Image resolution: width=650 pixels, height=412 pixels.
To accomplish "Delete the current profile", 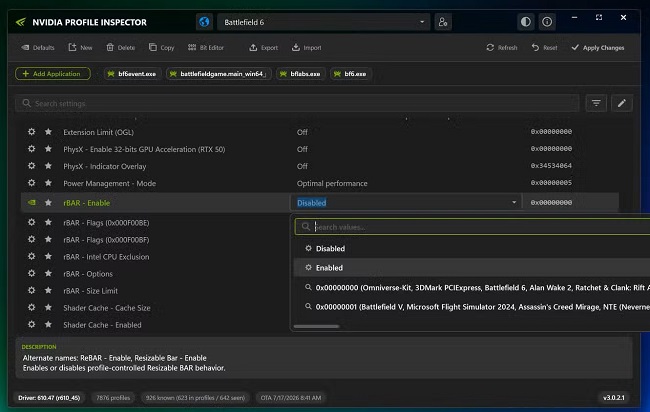I will pyautogui.click(x=121, y=48).
